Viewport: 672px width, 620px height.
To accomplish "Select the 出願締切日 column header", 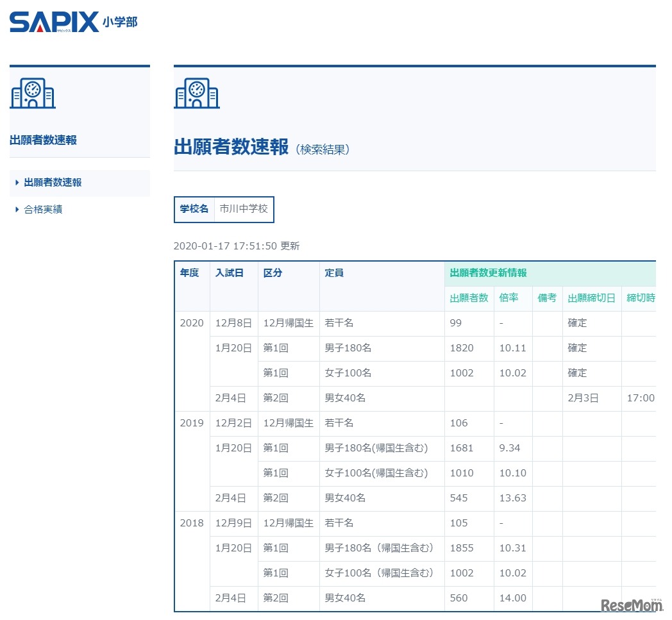I will [591, 298].
